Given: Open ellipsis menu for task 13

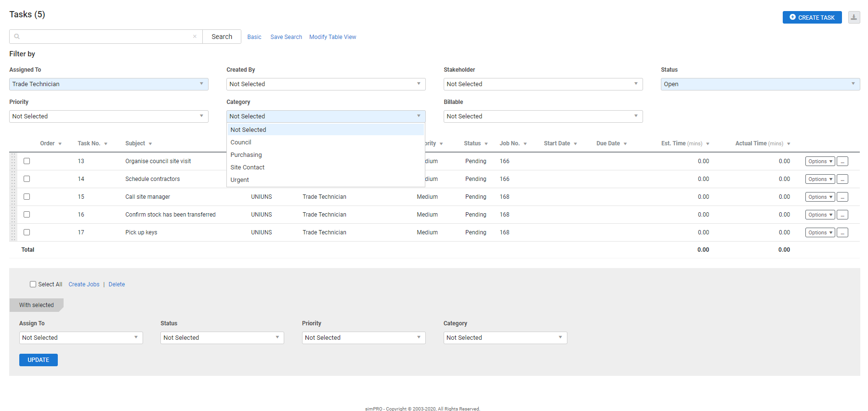Looking at the screenshot, I should point(842,162).
